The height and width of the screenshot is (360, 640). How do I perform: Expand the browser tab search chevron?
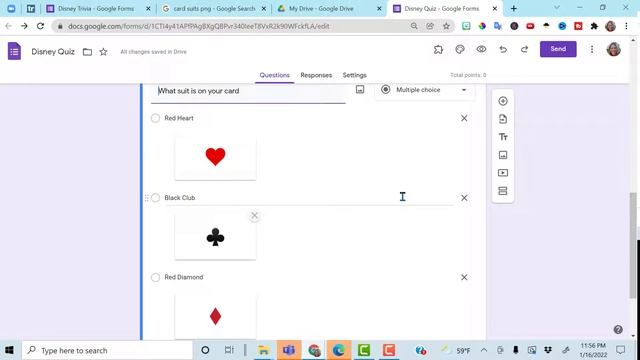pos(557,8)
